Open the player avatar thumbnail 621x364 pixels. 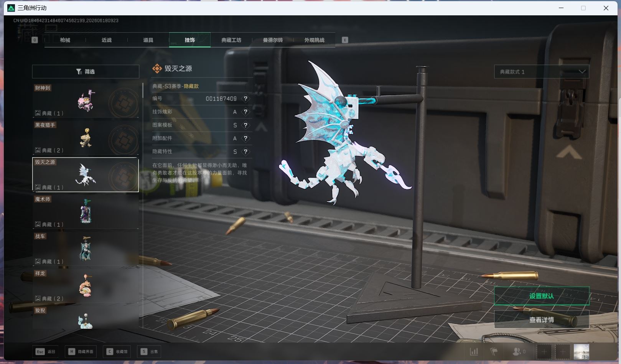coord(581,351)
